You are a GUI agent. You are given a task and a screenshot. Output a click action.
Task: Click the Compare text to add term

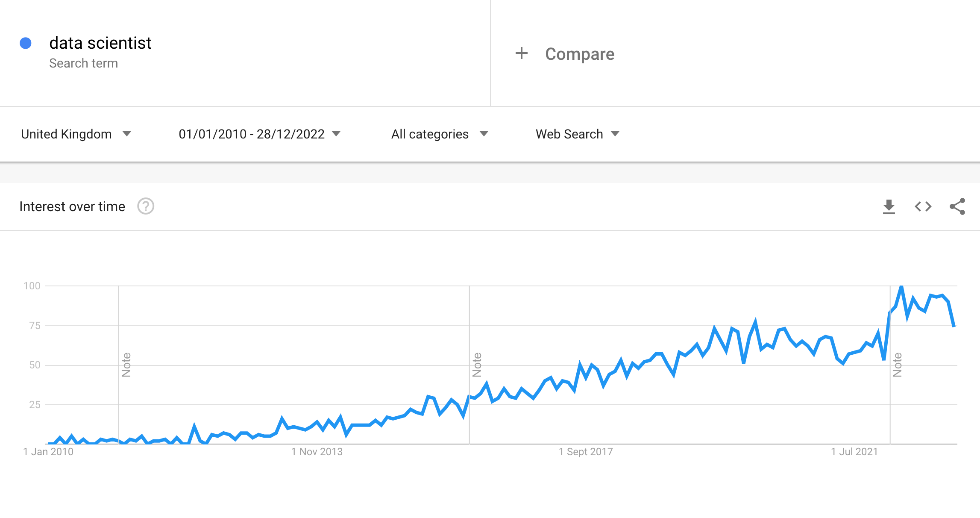tap(580, 54)
